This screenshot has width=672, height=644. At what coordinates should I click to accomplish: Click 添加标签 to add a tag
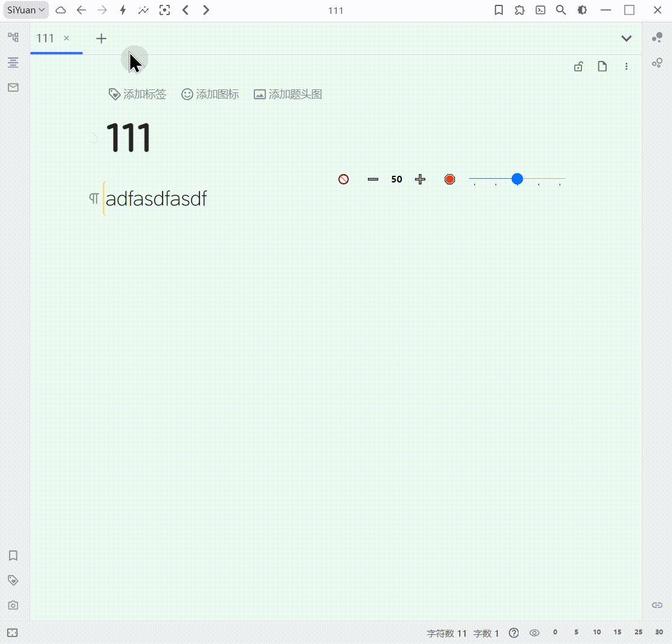(x=137, y=94)
